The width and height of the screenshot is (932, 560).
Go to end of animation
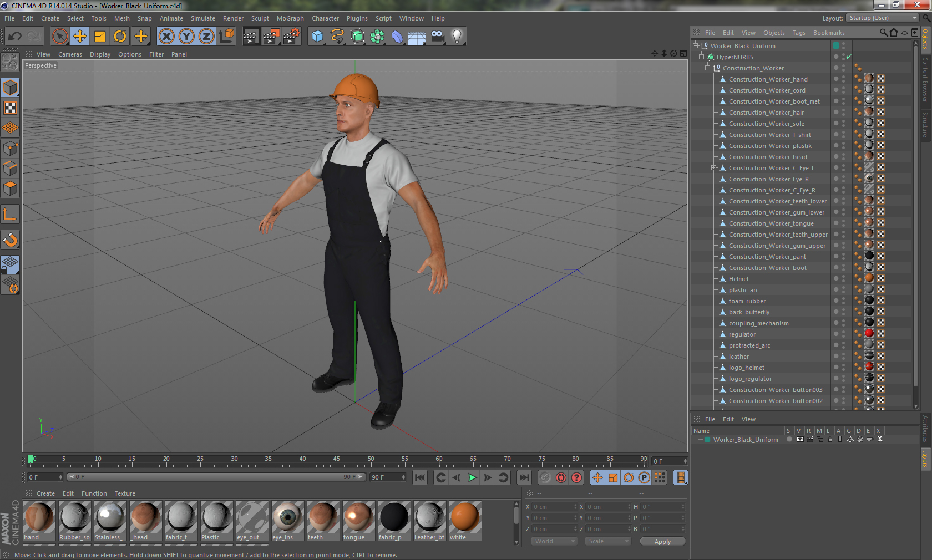click(x=524, y=477)
